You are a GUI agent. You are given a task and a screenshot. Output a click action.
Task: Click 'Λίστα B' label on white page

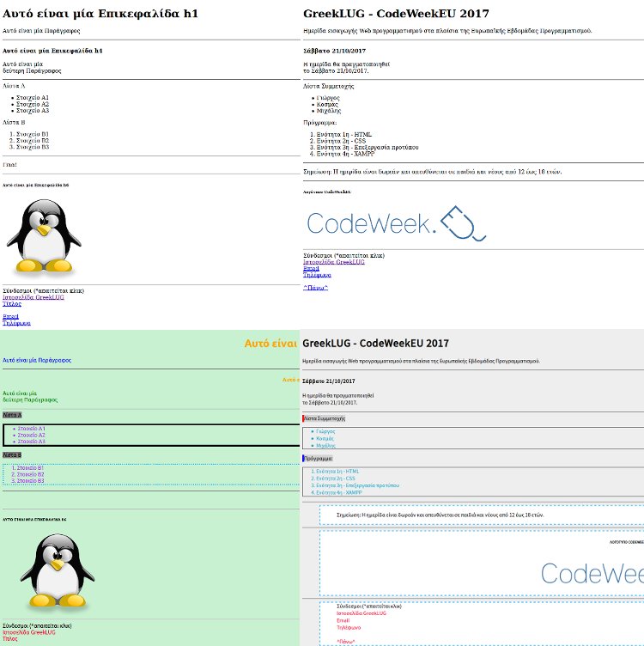(14, 122)
